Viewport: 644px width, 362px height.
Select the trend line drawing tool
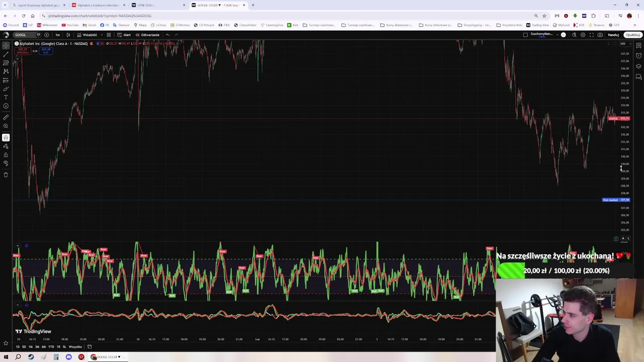pos(6,54)
